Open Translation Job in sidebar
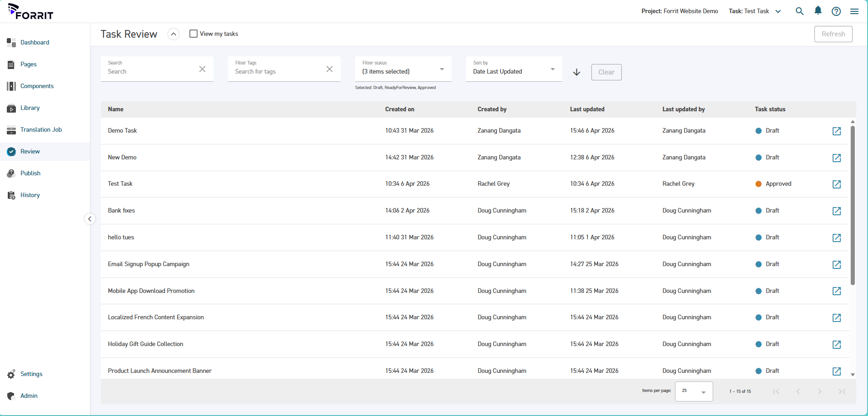The width and height of the screenshot is (868, 416). (41, 130)
